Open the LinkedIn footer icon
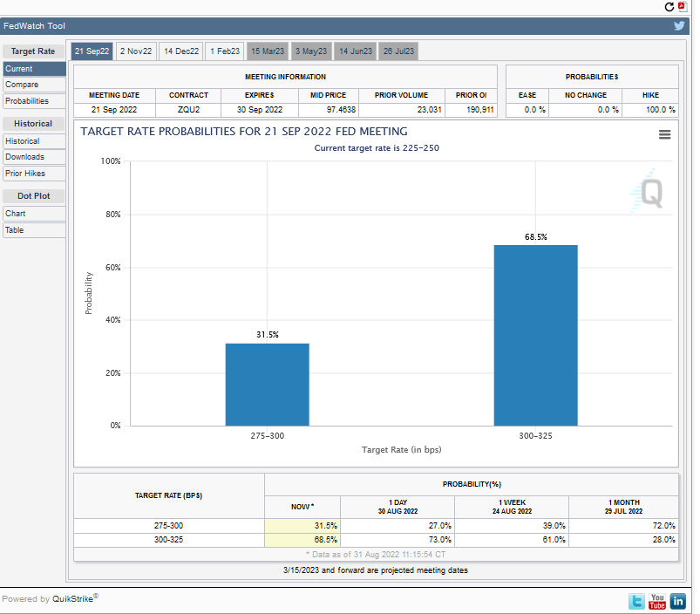Image resolution: width=700 pixels, height=614 pixels. click(677, 602)
